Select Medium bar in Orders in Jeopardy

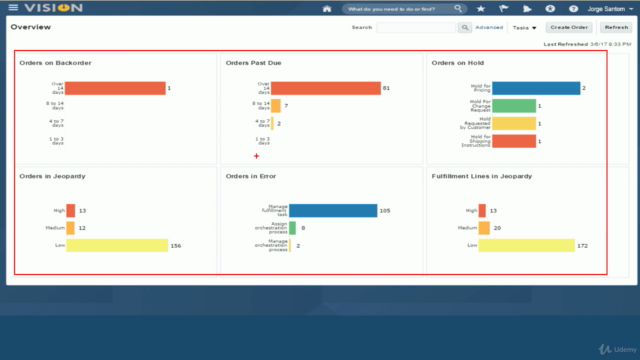pyautogui.click(x=71, y=228)
